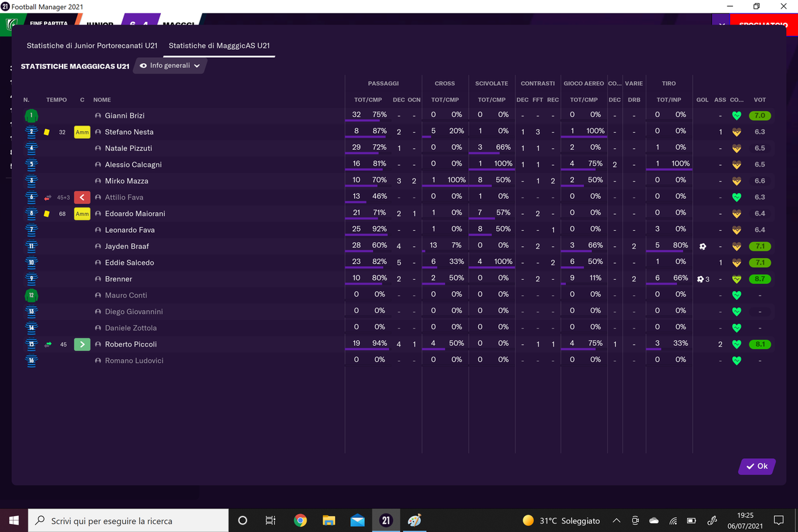Sort by the TEMPO column header
The image size is (798, 532).
click(57, 100)
